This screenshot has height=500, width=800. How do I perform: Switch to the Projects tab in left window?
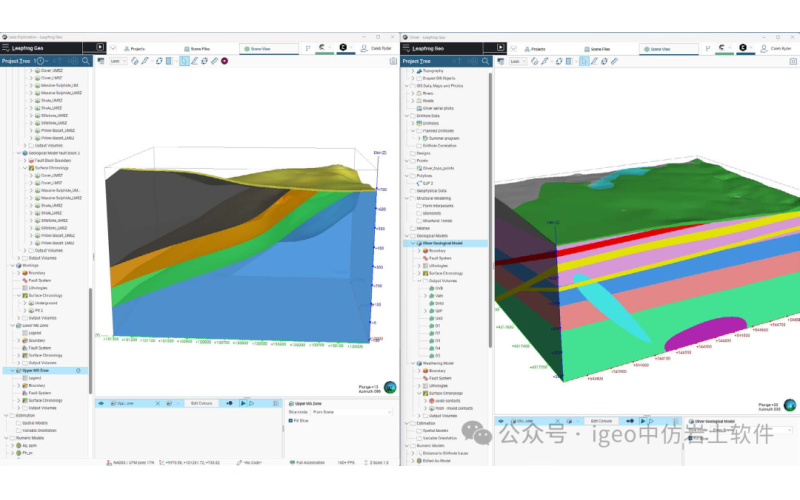[x=135, y=48]
